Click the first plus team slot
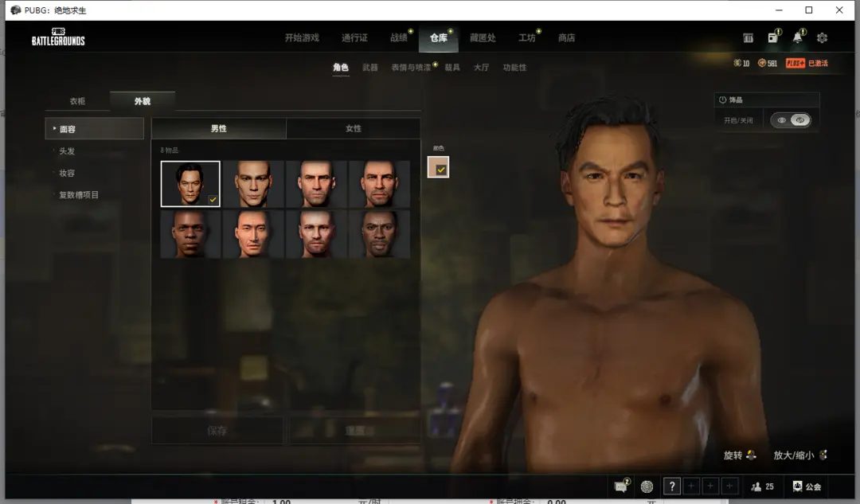 [691, 486]
